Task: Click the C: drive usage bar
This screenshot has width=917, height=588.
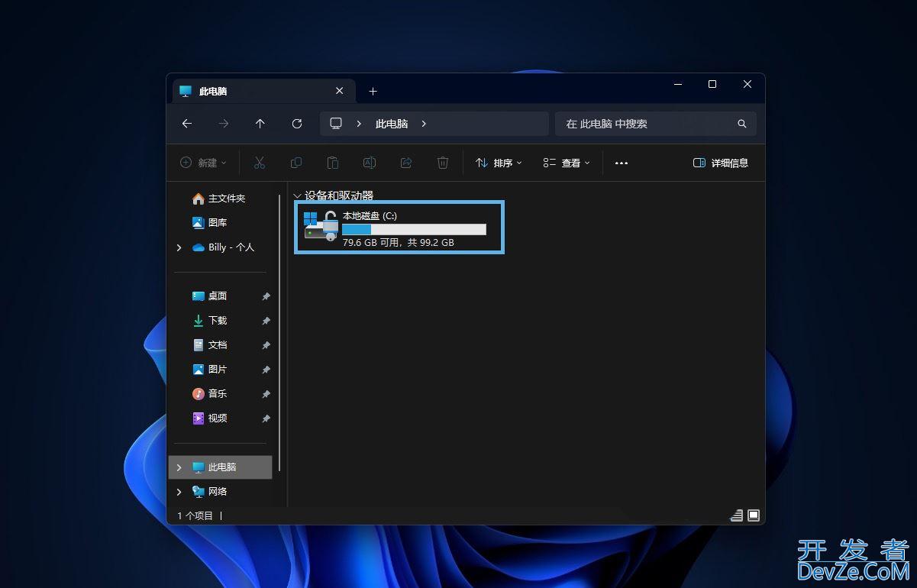Action: (x=414, y=229)
